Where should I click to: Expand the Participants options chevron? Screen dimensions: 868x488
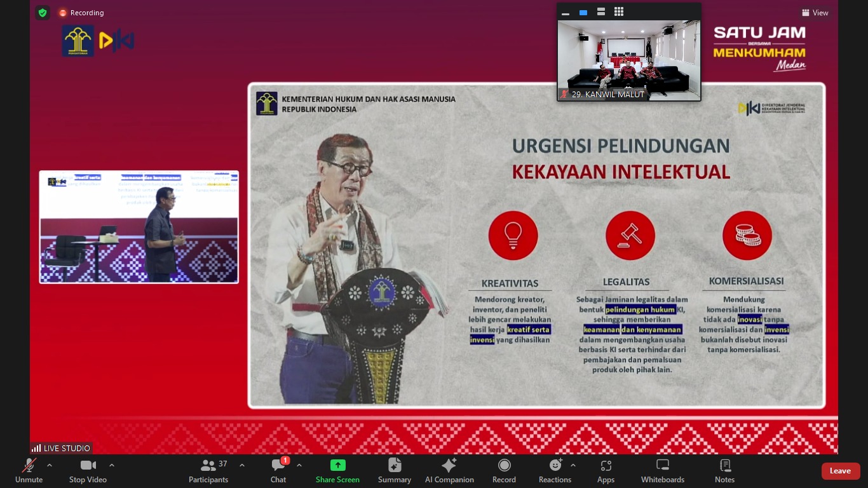pos(242,465)
